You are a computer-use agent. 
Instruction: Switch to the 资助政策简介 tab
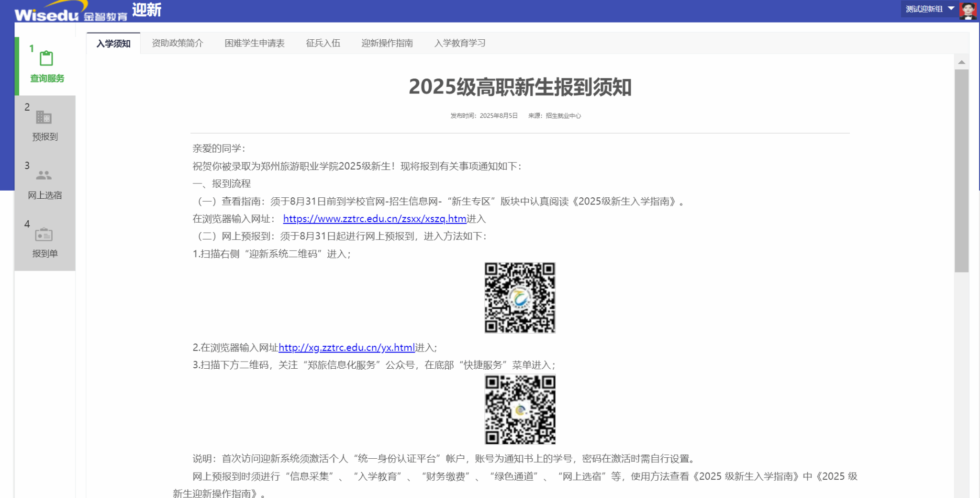point(178,43)
